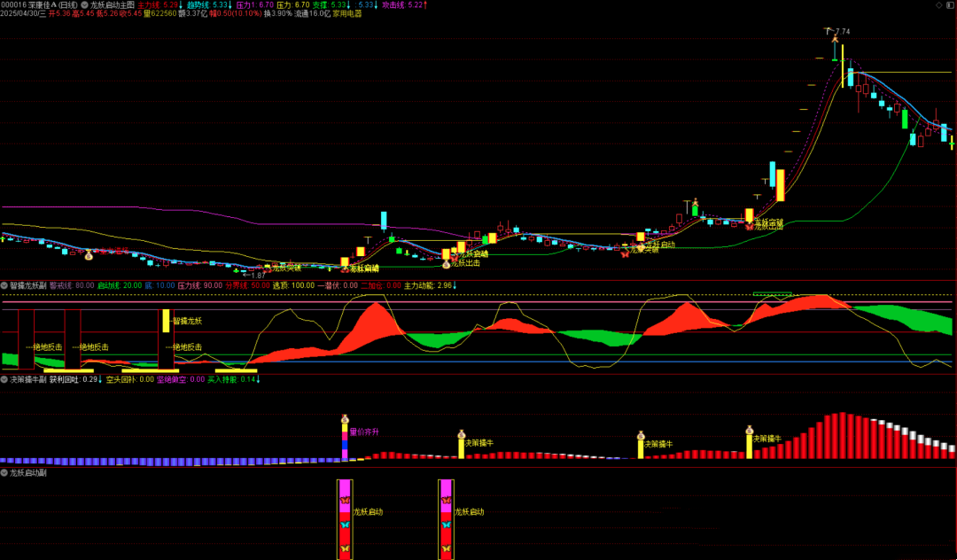This screenshot has width=957, height=560.
Task: Click the figure icon at the 7.74 peak
Action: pyautogui.click(x=835, y=37)
